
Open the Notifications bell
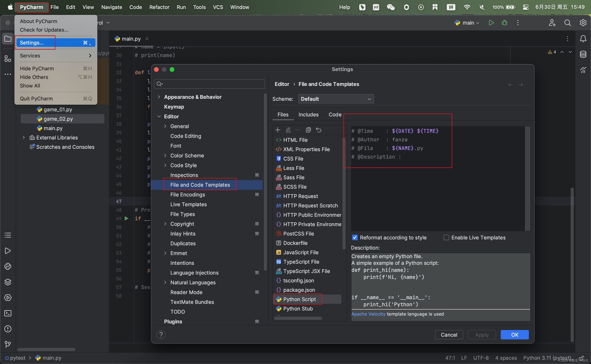[583, 38]
